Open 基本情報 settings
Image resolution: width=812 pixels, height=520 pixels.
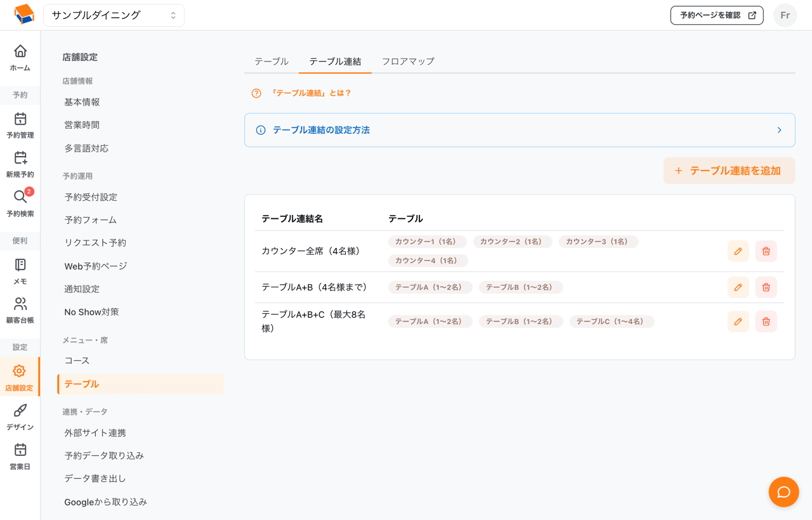(82, 102)
